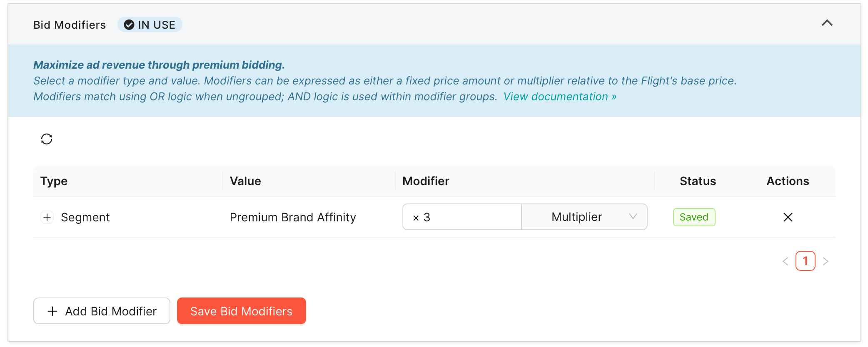
Task: Expand the Segment row plus icon
Action: pyautogui.click(x=47, y=217)
